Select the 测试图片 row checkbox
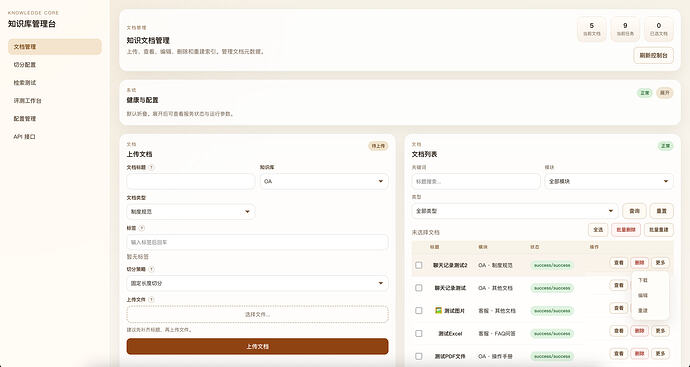Image resolution: width=690 pixels, height=367 pixels. point(418,311)
